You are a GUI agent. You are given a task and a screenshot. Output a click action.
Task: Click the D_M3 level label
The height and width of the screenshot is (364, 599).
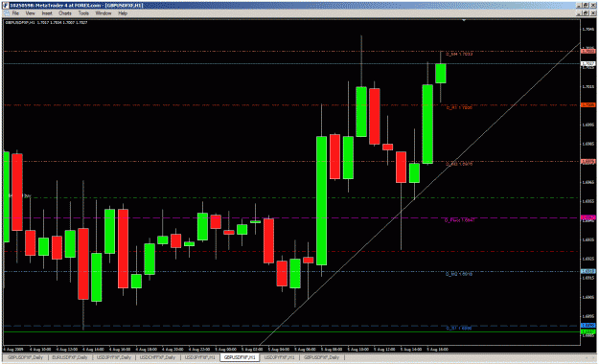pyautogui.click(x=459, y=164)
